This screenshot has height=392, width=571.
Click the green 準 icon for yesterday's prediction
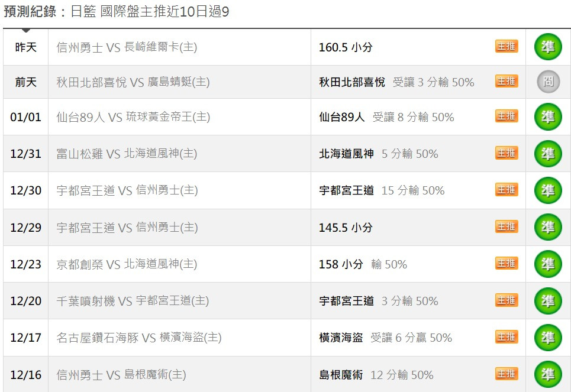click(x=548, y=47)
